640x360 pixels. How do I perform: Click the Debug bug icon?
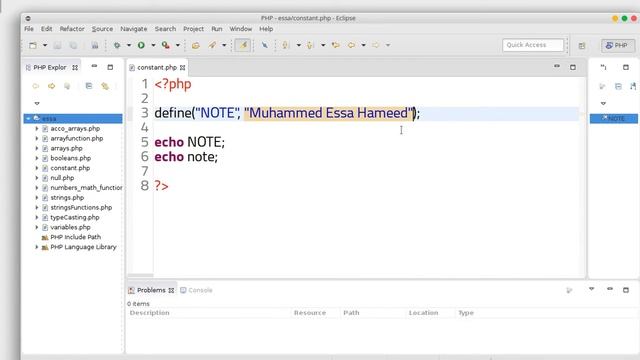coord(117,45)
